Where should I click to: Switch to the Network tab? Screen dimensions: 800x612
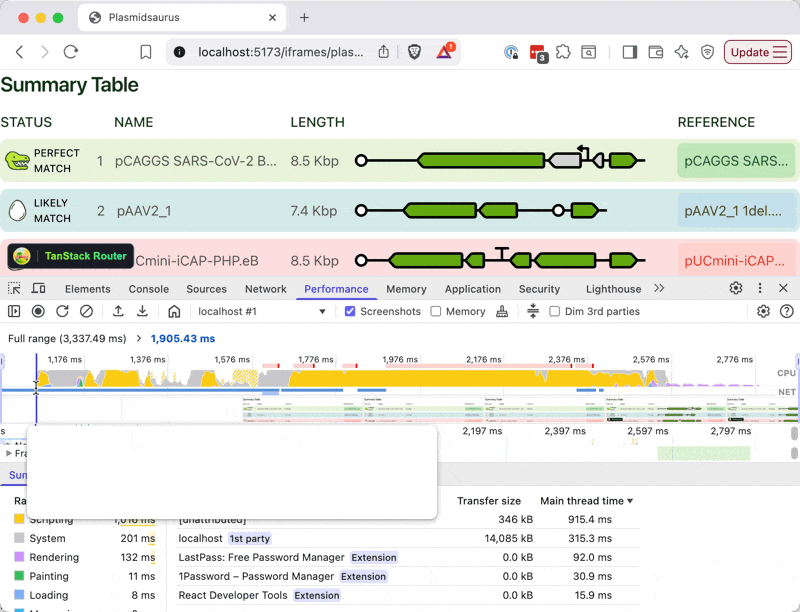pos(265,289)
